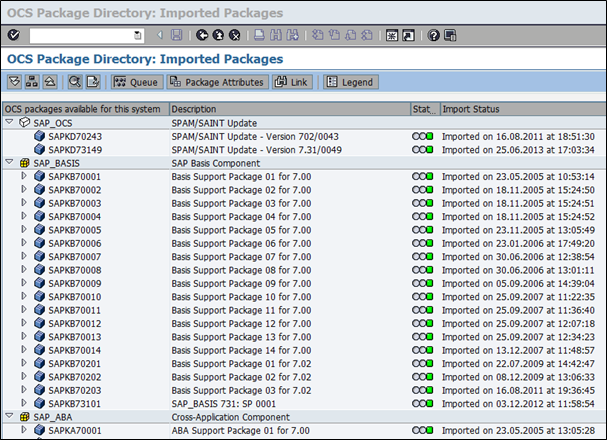The height and width of the screenshot is (440, 607).
Task: Click the Print icon
Action: coord(259,35)
